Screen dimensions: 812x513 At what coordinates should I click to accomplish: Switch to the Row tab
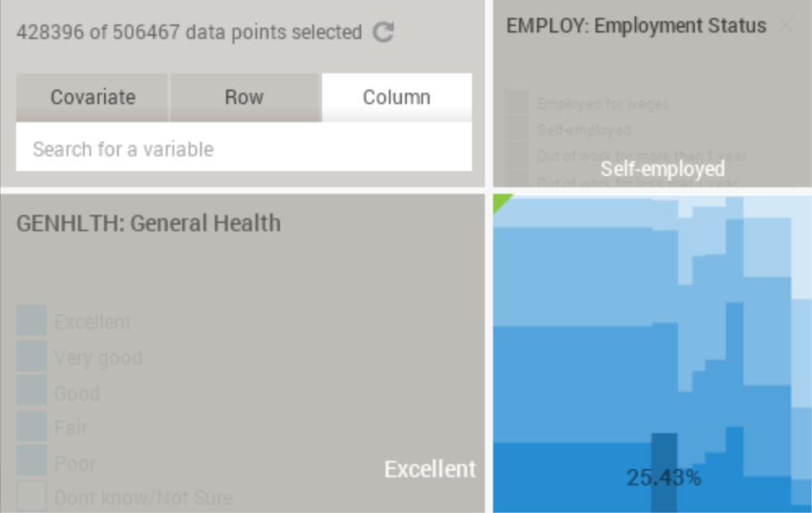click(244, 98)
